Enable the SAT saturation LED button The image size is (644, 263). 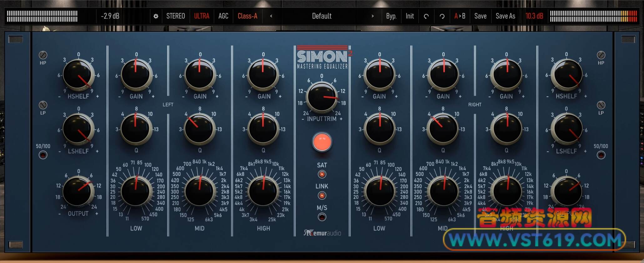pyautogui.click(x=322, y=174)
